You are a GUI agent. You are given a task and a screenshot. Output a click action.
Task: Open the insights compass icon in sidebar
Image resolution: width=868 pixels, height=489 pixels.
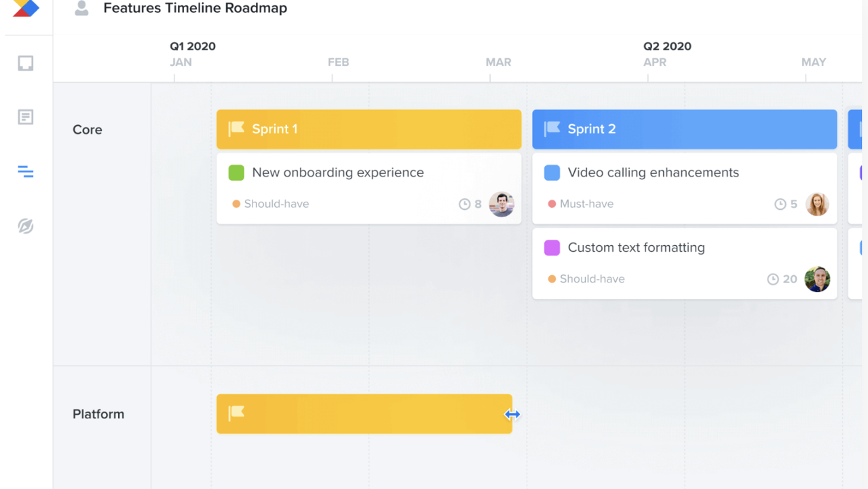(25, 226)
